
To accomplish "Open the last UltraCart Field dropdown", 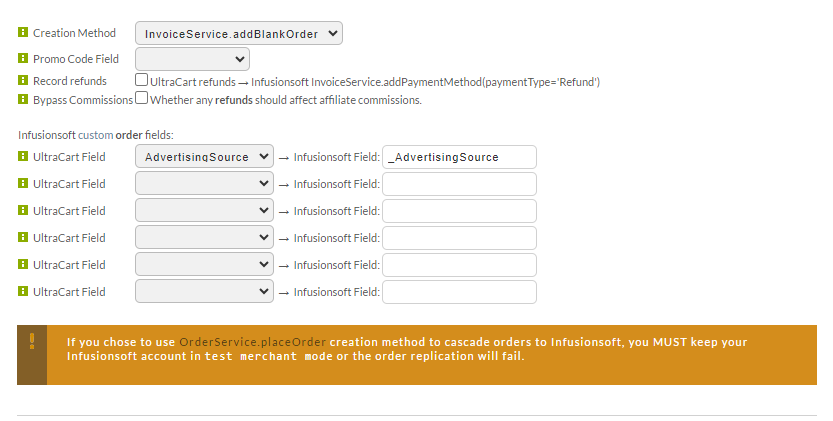I will pyautogui.click(x=205, y=291).
